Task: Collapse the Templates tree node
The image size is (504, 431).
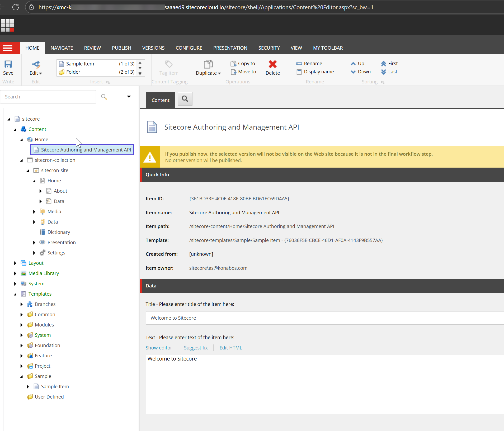Action: coord(15,294)
